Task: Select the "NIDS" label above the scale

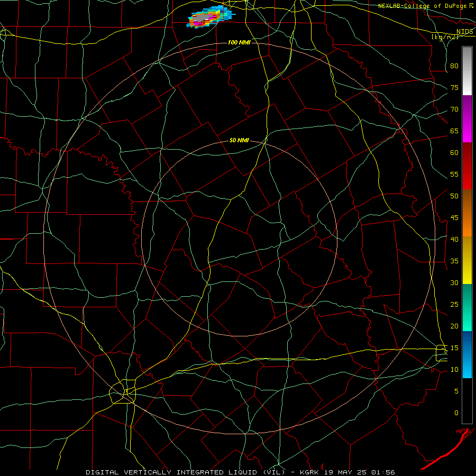Action: pos(465,32)
